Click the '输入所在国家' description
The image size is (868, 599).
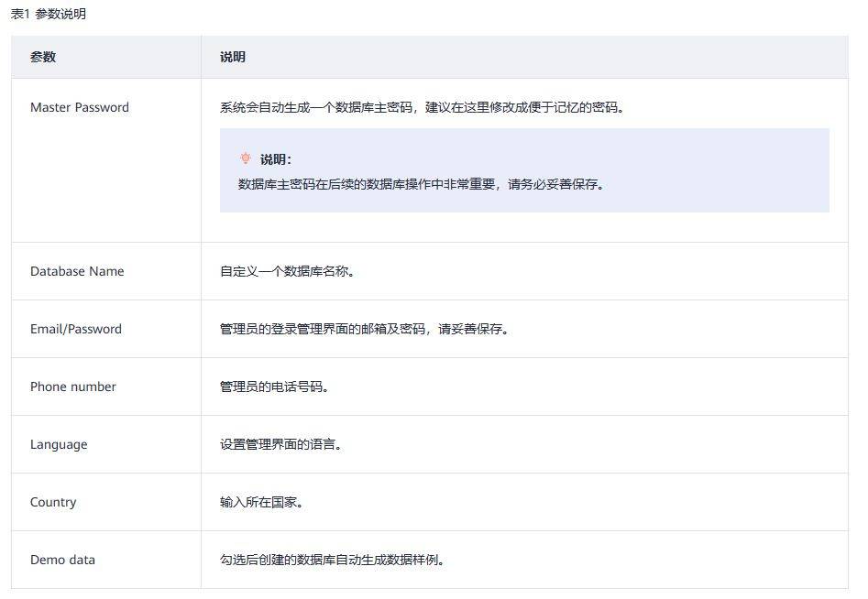[261, 502]
